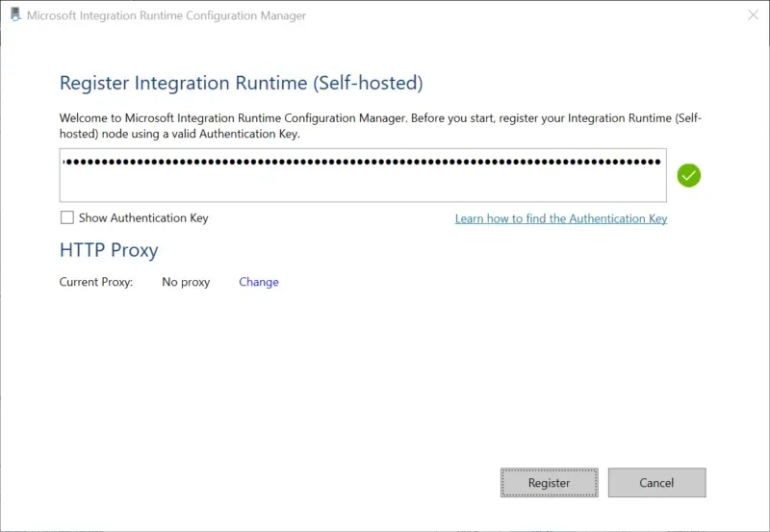
Task: Click the green checkmark validation icon
Action: coord(688,175)
